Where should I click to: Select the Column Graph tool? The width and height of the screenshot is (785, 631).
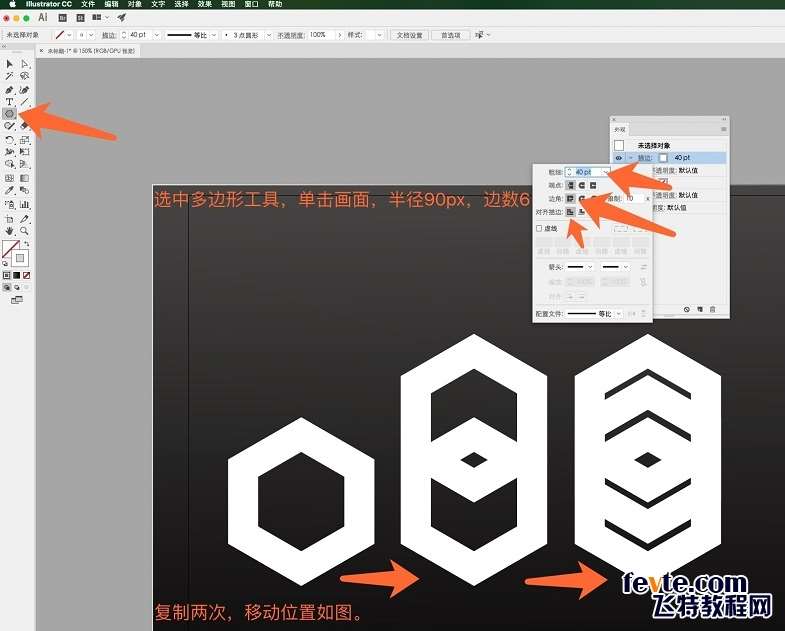click(x=25, y=204)
